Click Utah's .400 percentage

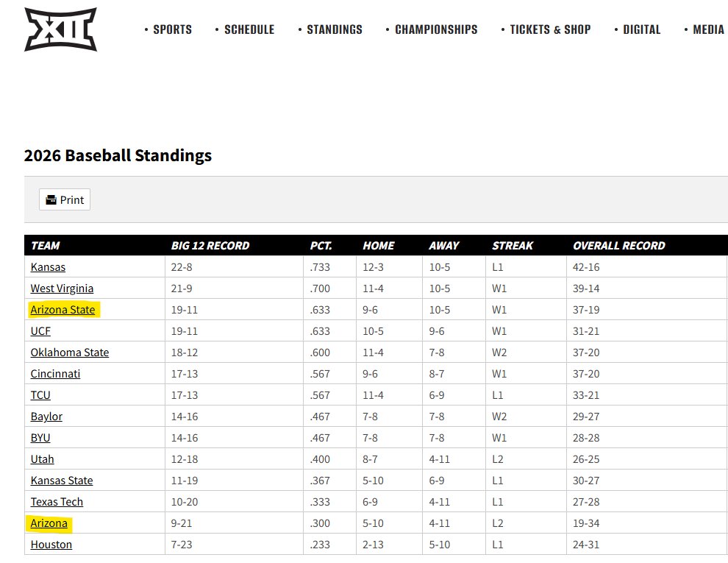[x=320, y=459]
